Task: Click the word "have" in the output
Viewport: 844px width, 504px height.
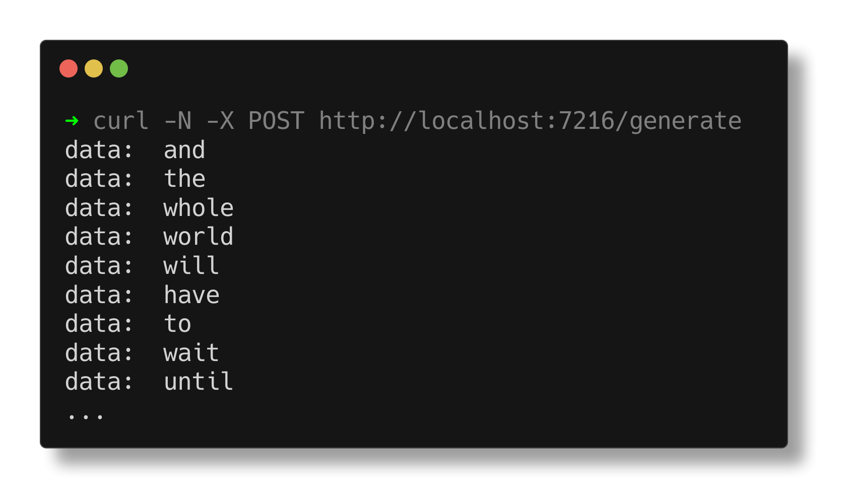Action: click(191, 295)
